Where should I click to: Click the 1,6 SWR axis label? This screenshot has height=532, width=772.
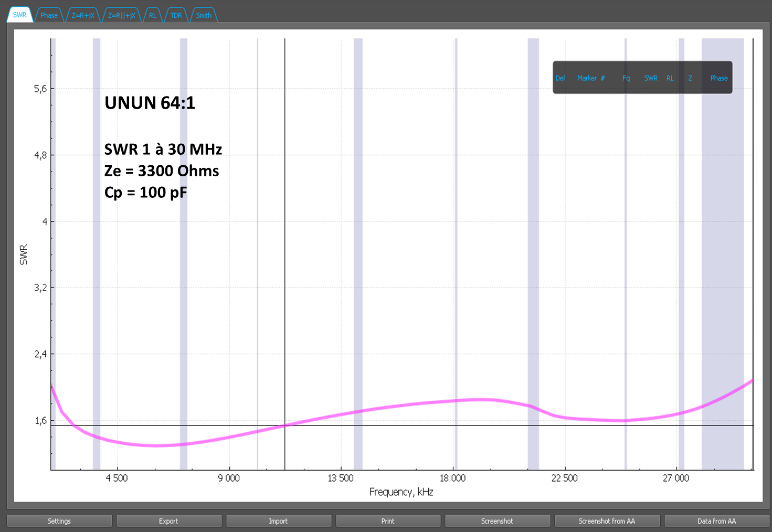click(40, 420)
